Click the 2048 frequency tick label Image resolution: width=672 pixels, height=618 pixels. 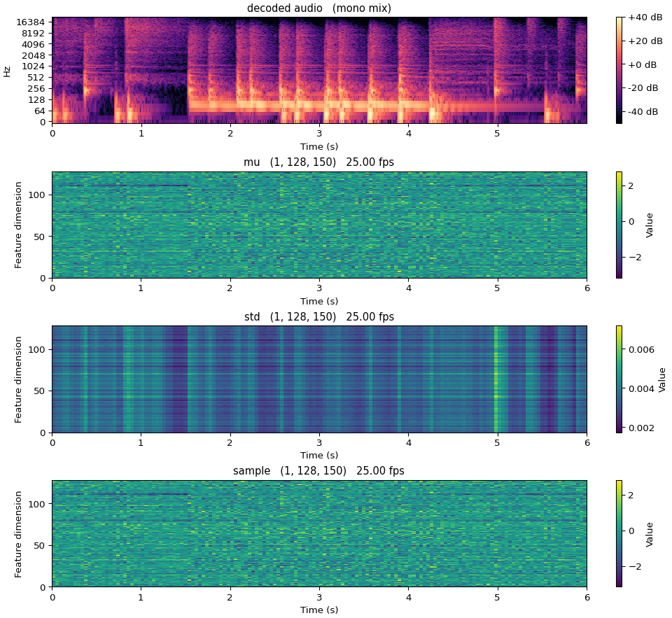click(x=34, y=55)
